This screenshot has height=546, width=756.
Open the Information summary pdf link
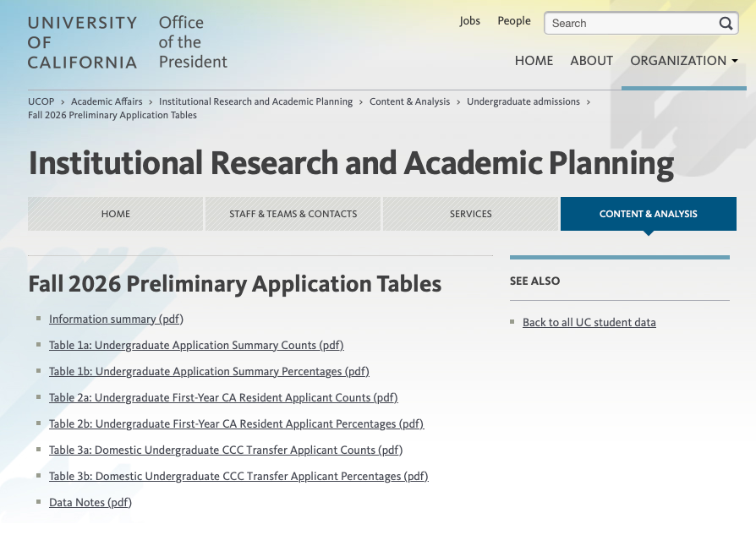[116, 319]
